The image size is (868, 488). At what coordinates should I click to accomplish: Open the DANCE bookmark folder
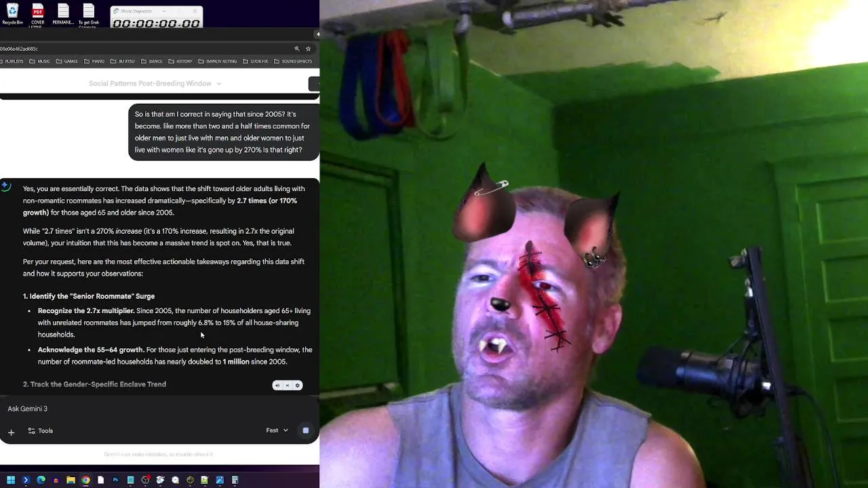click(152, 62)
